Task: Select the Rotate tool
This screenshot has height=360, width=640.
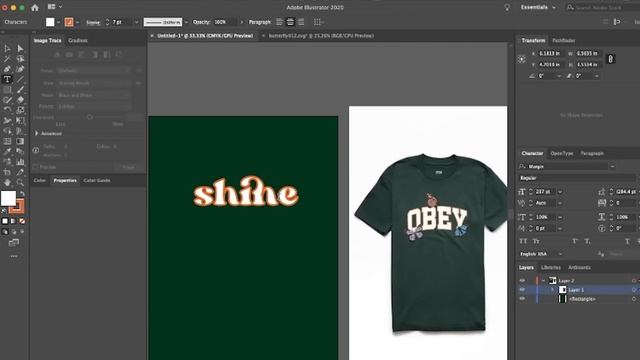Action: (7, 110)
